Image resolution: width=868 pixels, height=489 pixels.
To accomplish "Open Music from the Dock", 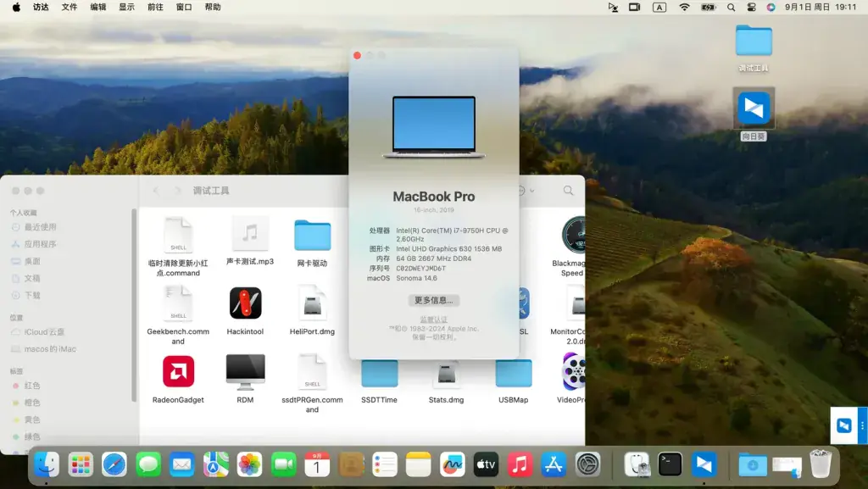I will [520, 464].
